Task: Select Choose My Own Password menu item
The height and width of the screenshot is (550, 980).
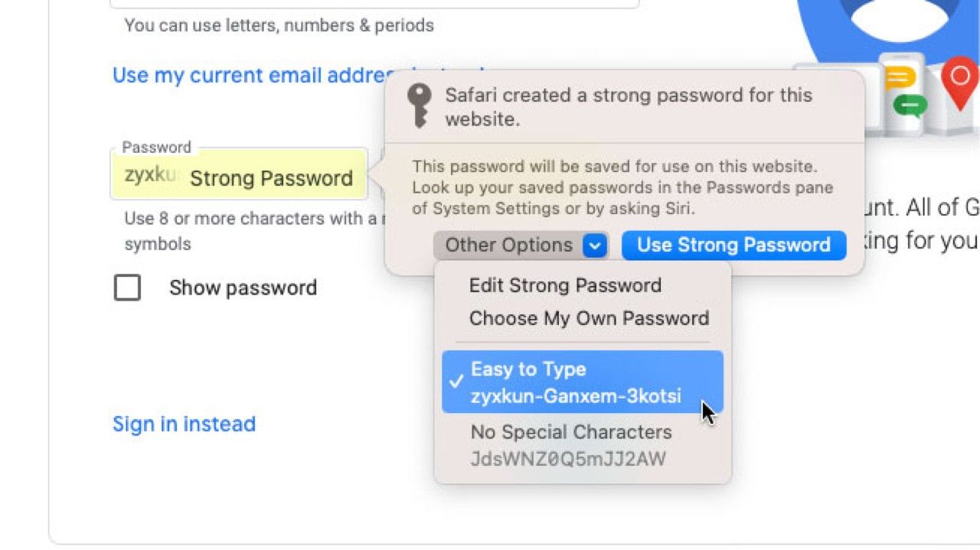Action: click(x=589, y=318)
